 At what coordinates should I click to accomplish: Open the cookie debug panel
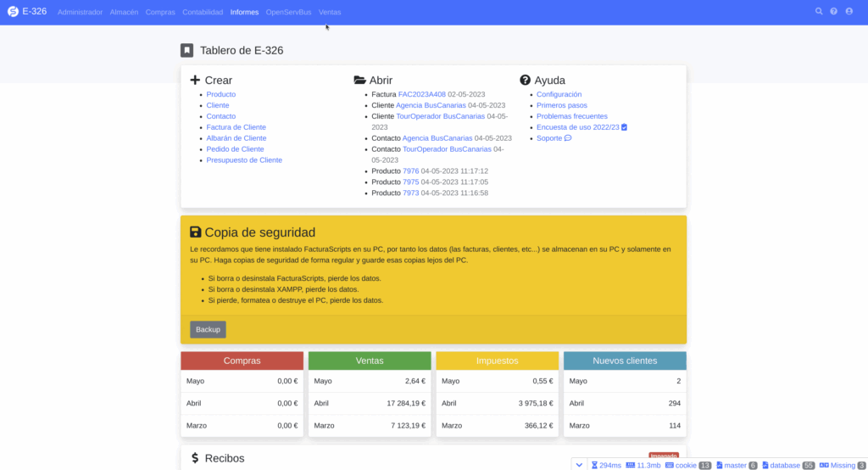[x=687, y=465]
